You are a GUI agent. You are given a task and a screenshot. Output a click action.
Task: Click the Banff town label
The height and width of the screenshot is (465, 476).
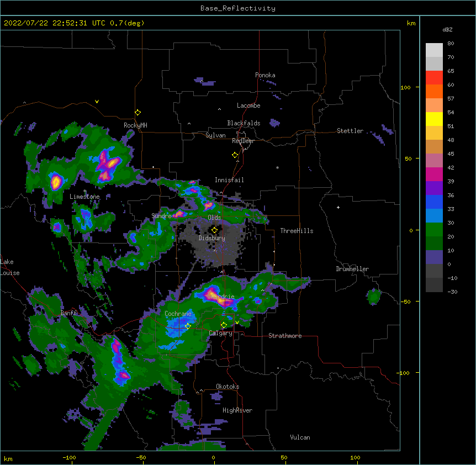click(x=69, y=313)
